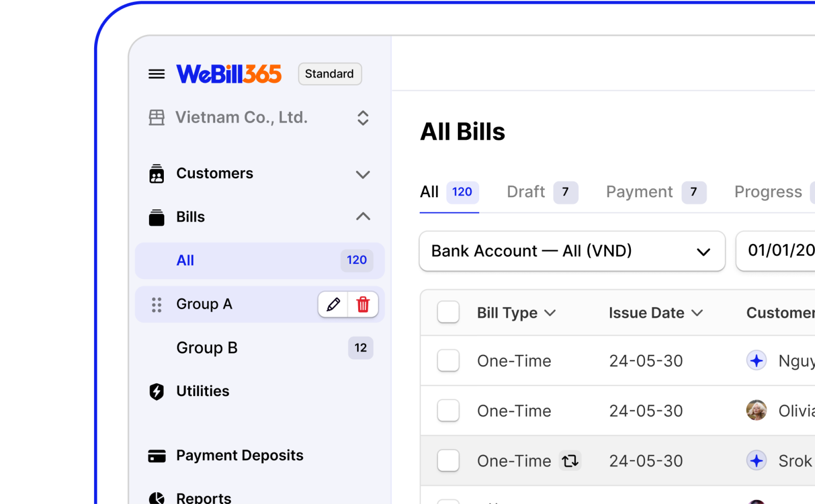Open Payment Deposits via its card icon
The width and height of the screenshot is (815, 504).
156,456
